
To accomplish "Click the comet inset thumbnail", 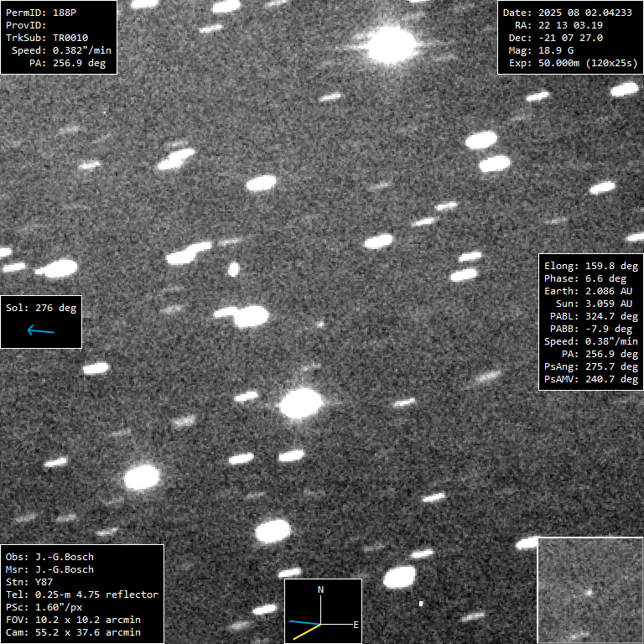I will [590, 590].
